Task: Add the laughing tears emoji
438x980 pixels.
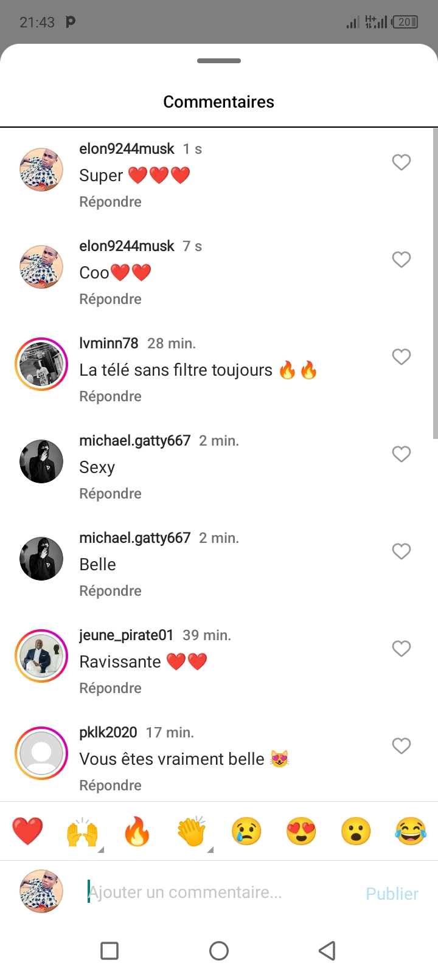Action: 411,831
